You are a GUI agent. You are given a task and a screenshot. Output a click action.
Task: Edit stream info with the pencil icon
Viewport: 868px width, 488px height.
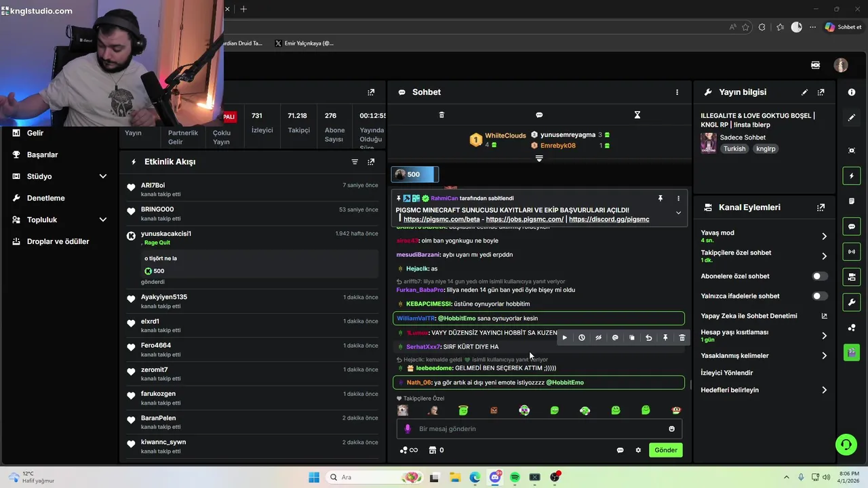805,92
